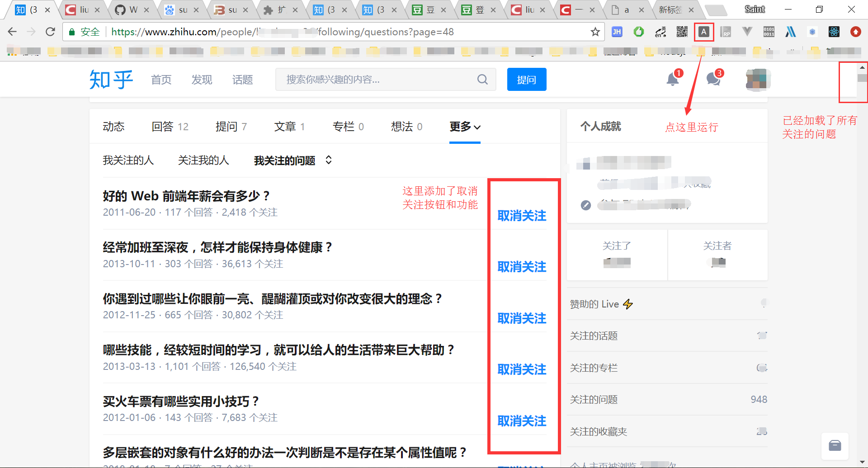Open the 动态 tab
The width and height of the screenshot is (868, 468).
(x=113, y=127)
